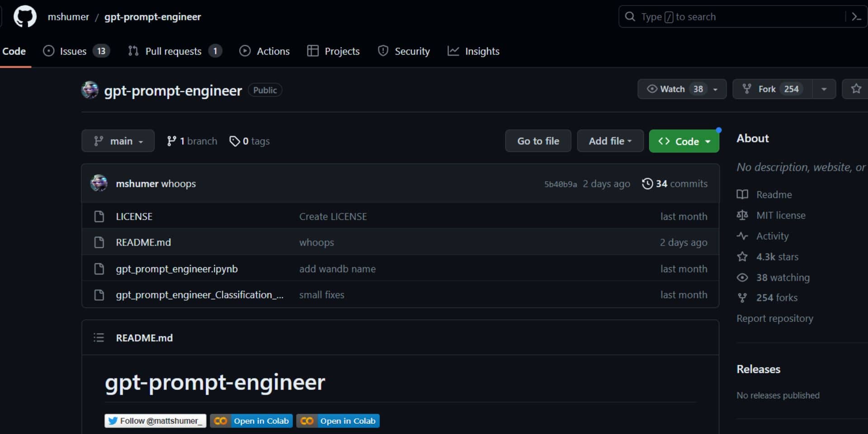Viewport: 868px width, 434px height.
Task: Open gpt_prompt_engineer.ipynb notebook
Action: tap(177, 269)
